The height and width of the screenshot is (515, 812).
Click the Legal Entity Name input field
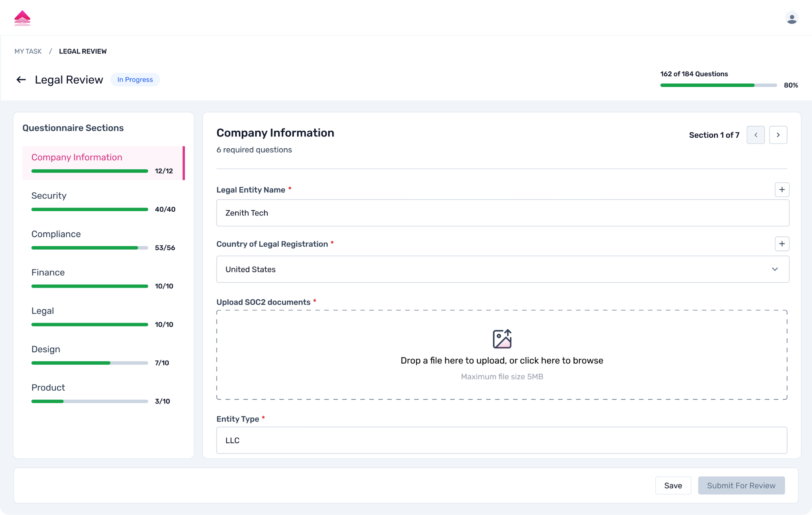[502, 213]
